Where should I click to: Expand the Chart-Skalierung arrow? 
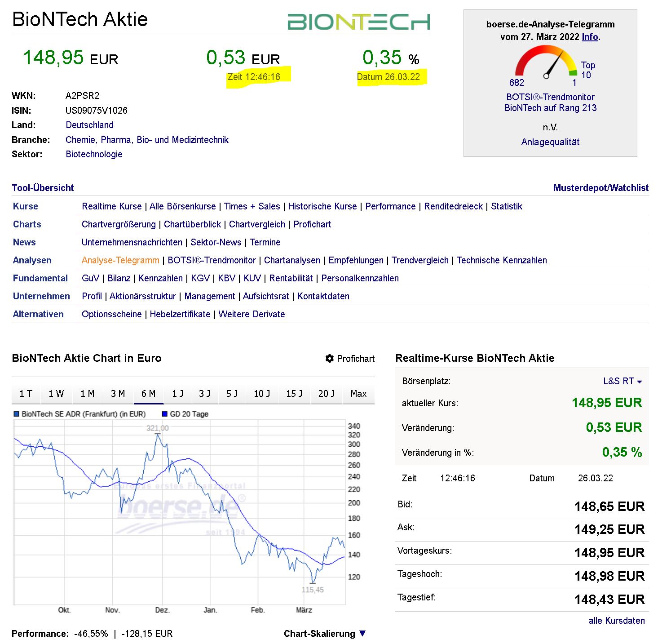(x=362, y=633)
